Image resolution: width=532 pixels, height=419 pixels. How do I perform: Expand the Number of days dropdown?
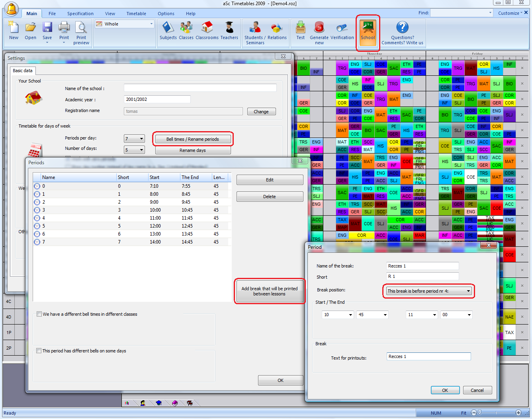[x=141, y=150]
